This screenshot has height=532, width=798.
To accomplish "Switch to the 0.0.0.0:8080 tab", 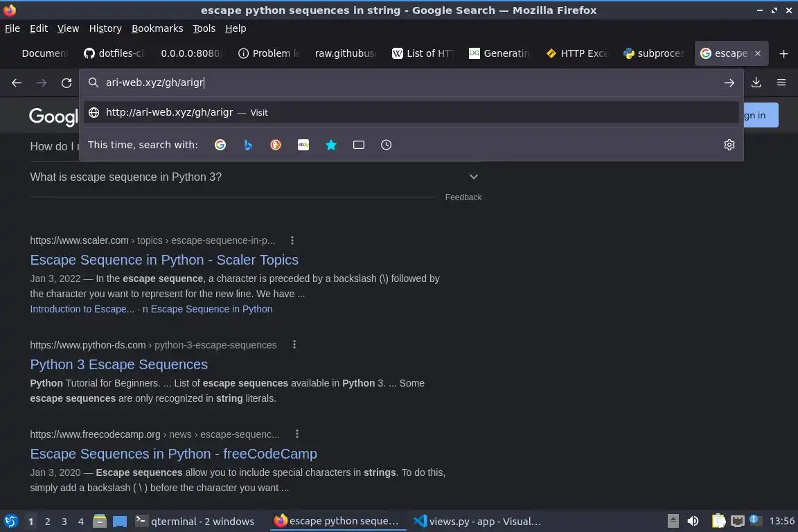I will pyautogui.click(x=190, y=53).
